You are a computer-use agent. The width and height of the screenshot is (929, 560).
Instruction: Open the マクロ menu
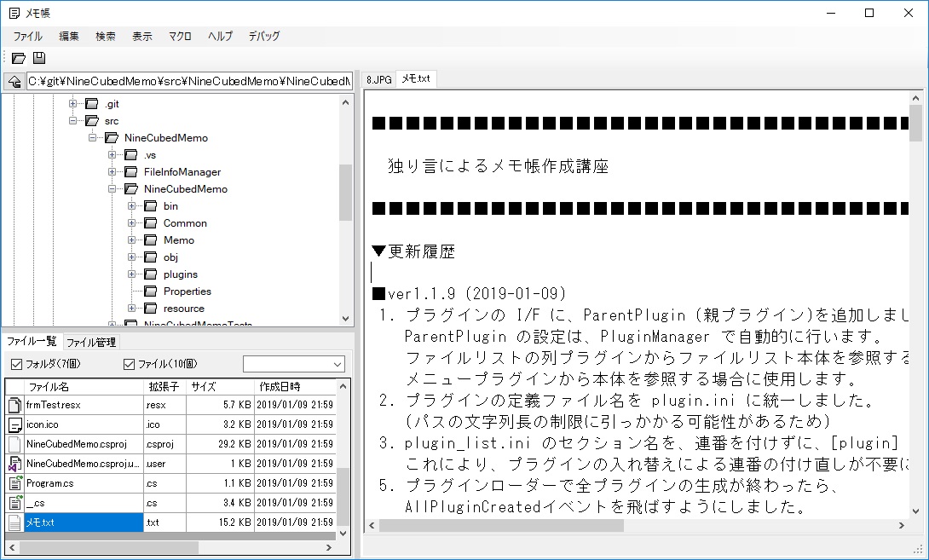(x=180, y=36)
